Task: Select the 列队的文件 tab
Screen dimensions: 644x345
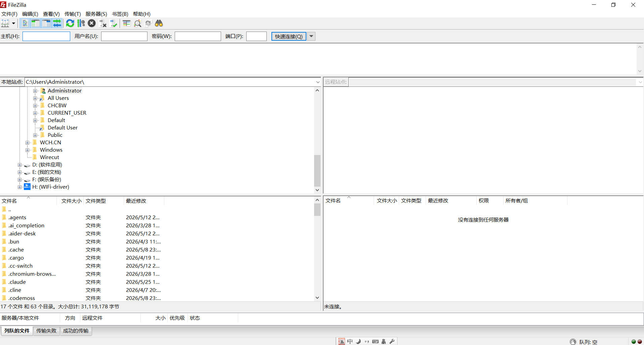Action: pos(17,331)
